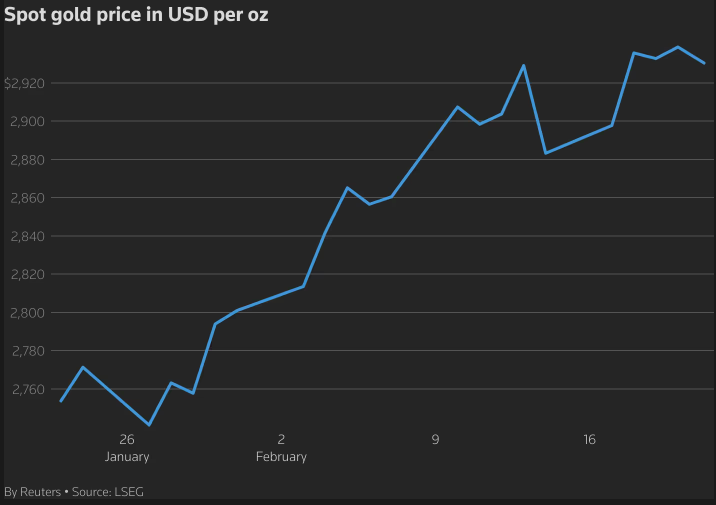Screen dimensions: 716x505
Task: Click the 2,800 y-axis label
Action: [26, 313]
